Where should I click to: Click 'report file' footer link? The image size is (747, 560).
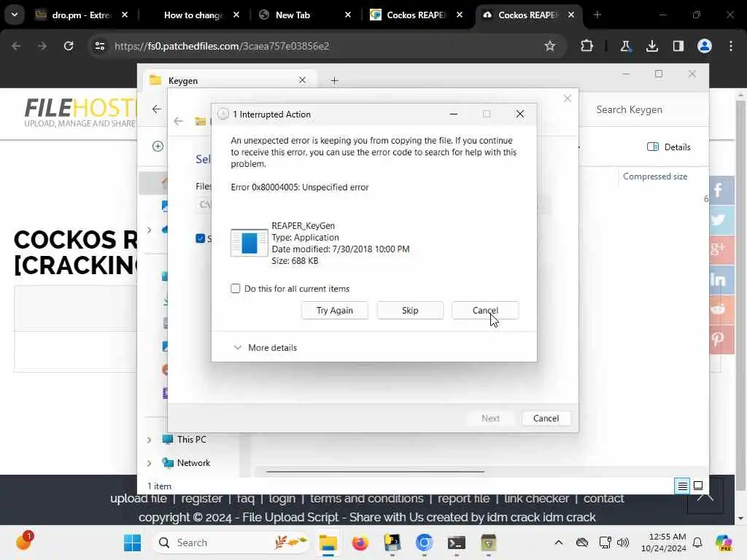pyautogui.click(x=463, y=498)
